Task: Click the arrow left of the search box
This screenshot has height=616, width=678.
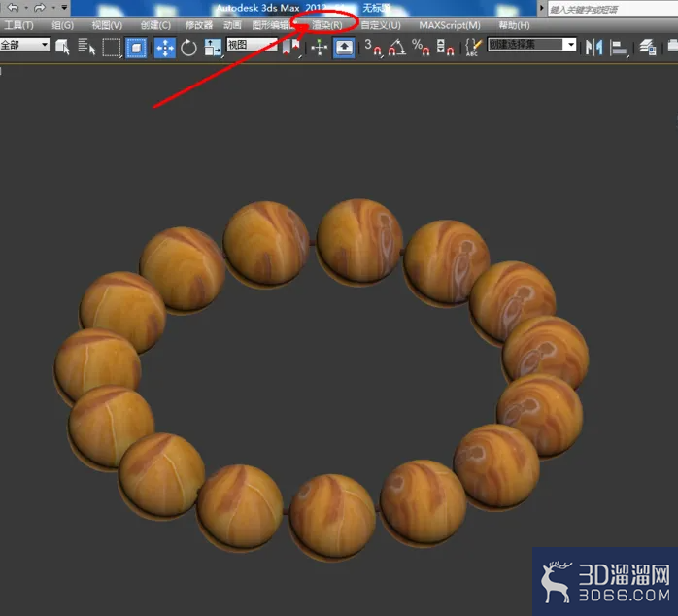Action: (541, 8)
